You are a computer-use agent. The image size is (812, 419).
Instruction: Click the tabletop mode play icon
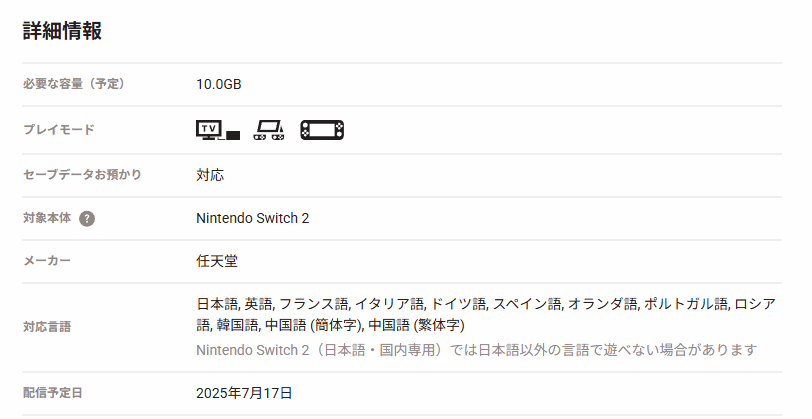[269, 130]
